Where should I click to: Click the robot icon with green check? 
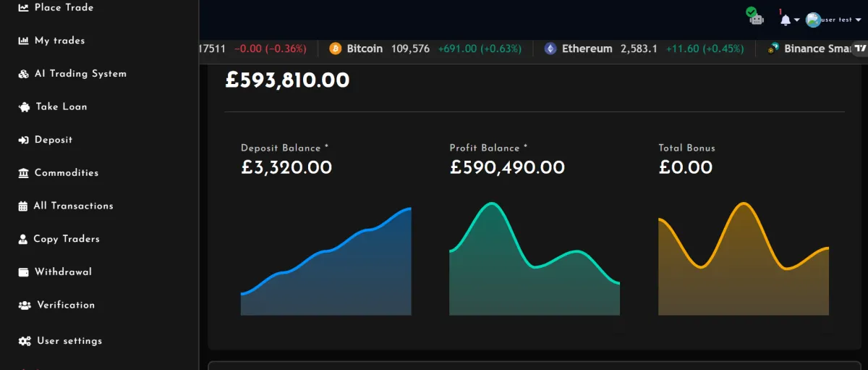click(x=756, y=17)
